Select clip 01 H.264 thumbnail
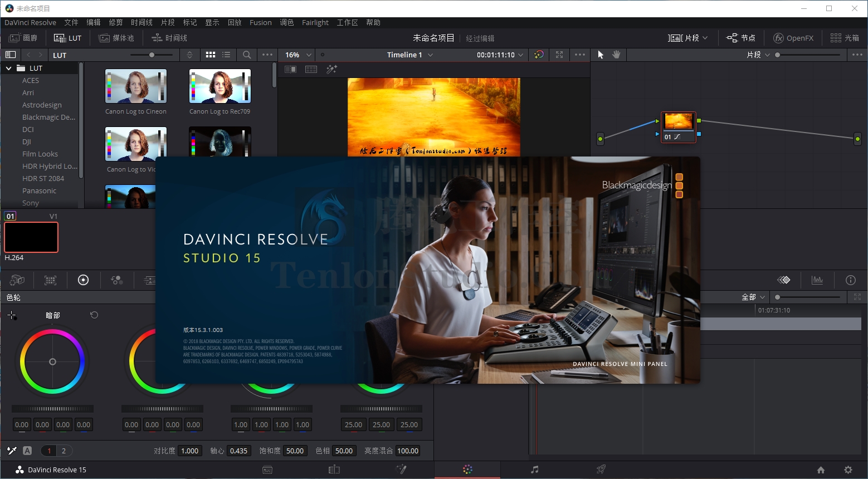This screenshot has height=479, width=868. 31,237
